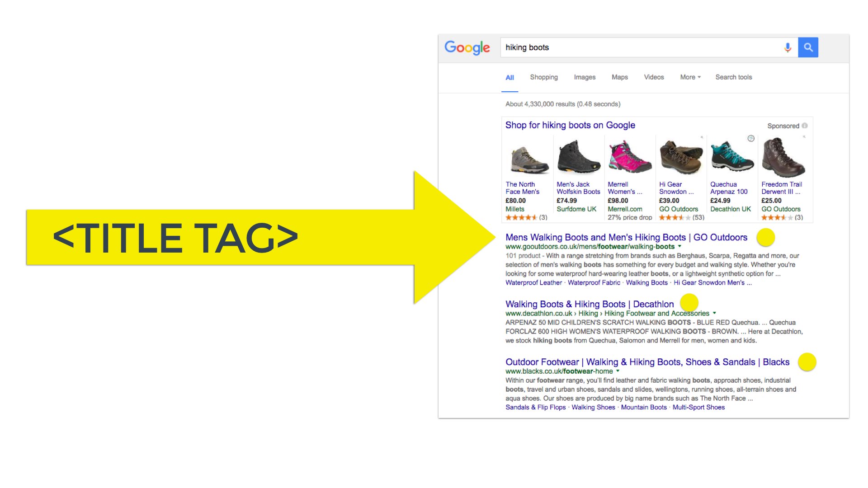Screen dimensions: 868x488
Task: Open Hi Gear Snowdon Men's sitelink
Action: click(x=712, y=283)
